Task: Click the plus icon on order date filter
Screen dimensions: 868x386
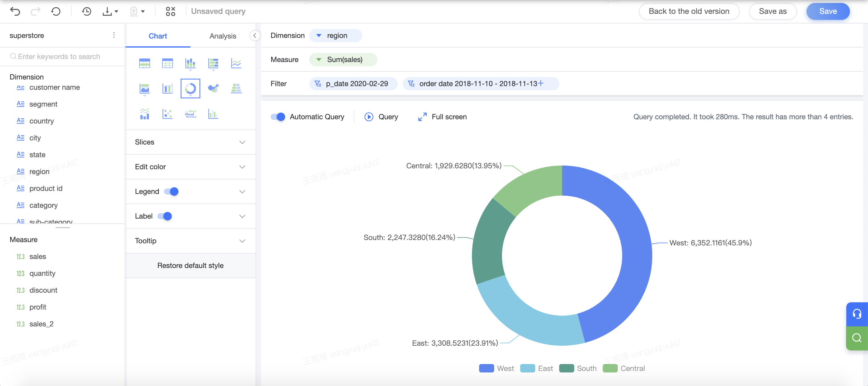Action: (x=540, y=83)
